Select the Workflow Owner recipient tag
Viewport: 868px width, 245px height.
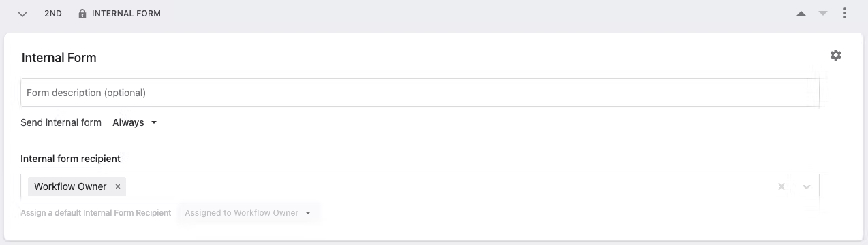coord(70,186)
